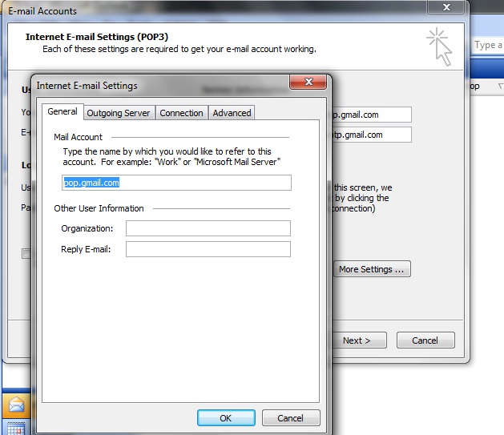The width and height of the screenshot is (504, 435).
Task: Click Next in the E-mail Accounts window
Action: [x=359, y=340]
